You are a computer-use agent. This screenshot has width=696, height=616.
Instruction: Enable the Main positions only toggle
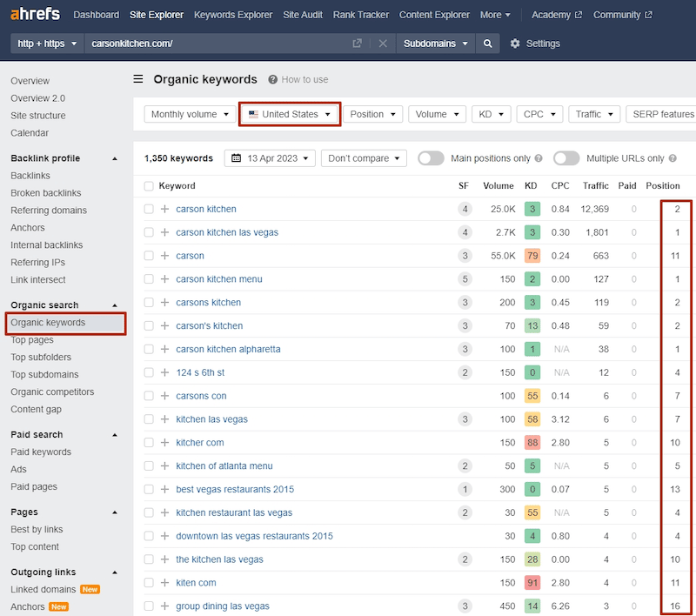(431, 158)
